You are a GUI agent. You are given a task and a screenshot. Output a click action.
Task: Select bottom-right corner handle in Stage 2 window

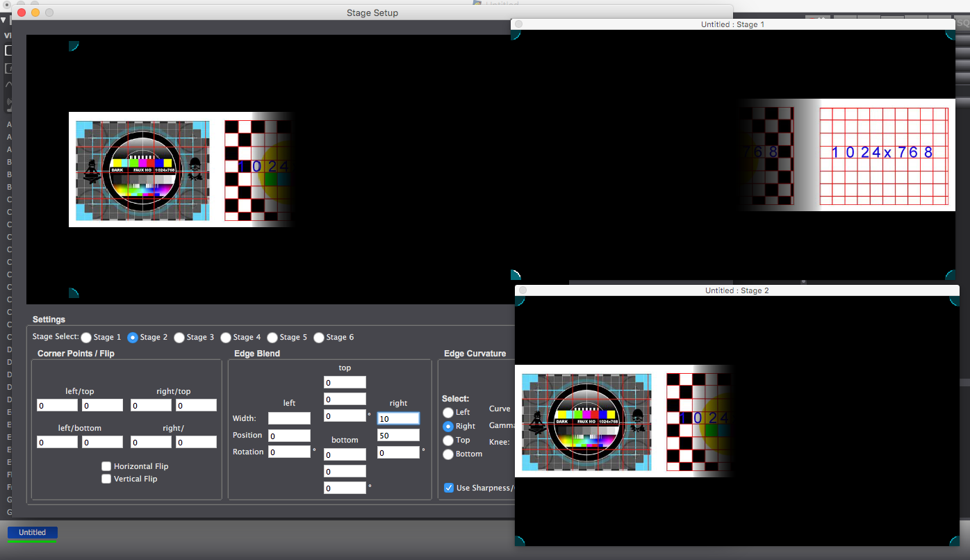[x=954, y=541]
